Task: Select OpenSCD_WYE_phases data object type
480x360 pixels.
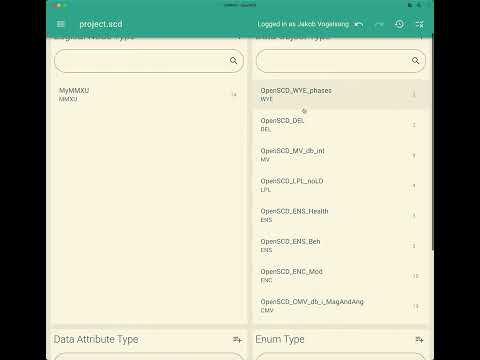Action: pos(341,95)
